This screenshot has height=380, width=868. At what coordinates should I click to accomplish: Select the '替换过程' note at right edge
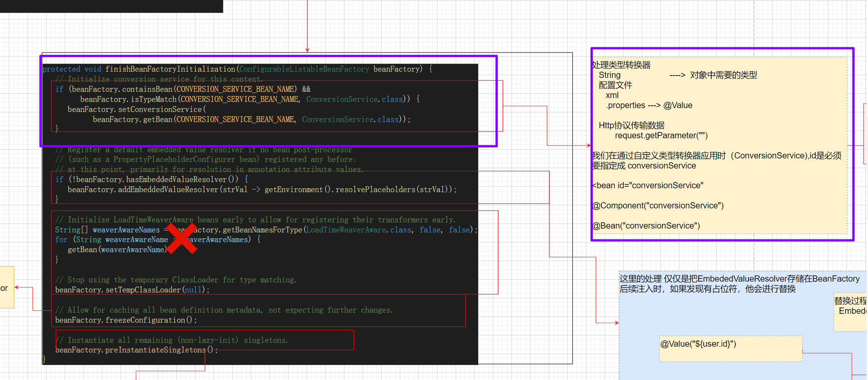coord(851,312)
